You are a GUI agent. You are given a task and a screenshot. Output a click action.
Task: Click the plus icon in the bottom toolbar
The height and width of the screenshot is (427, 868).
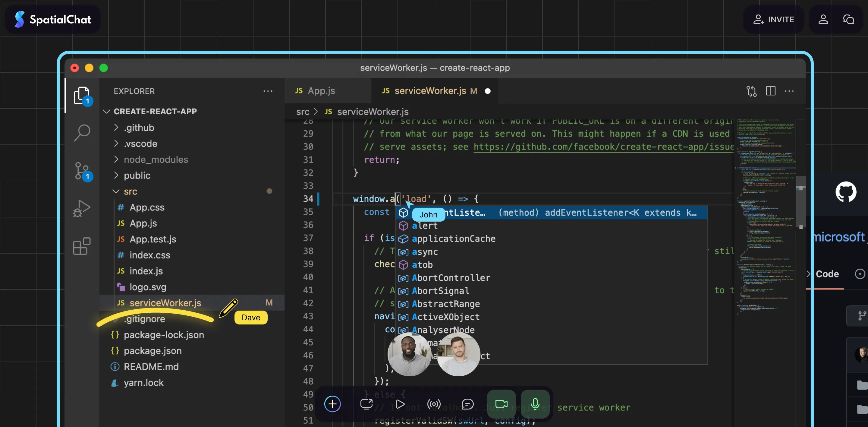point(332,404)
